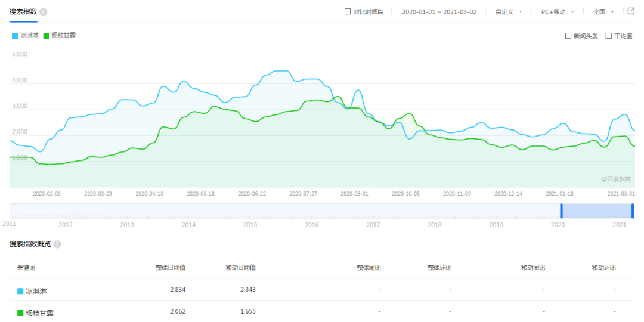Toggle the green 杨枝甘露 legend marker

[47, 36]
